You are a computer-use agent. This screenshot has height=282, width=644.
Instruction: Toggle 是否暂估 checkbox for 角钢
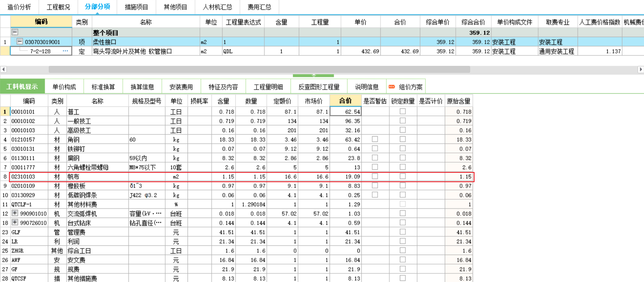375,139
